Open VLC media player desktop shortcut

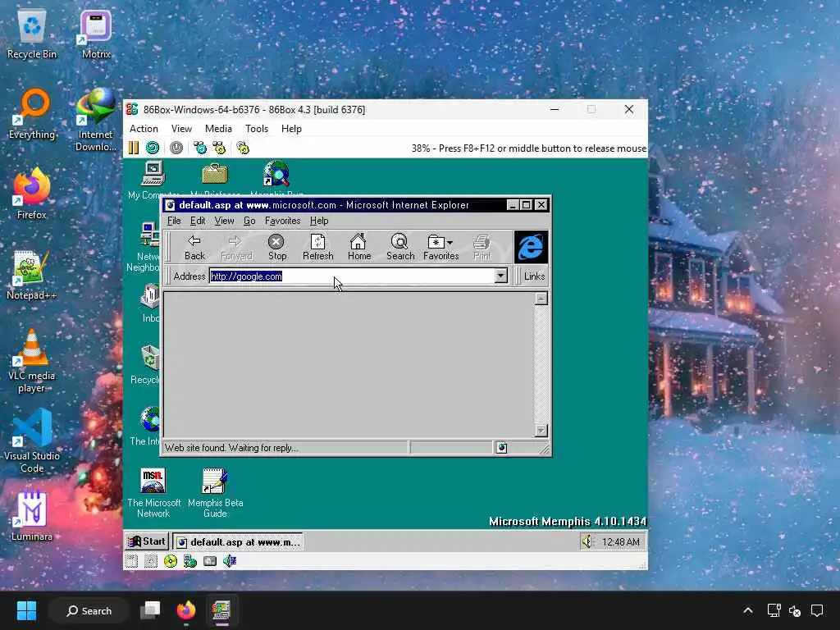click(32, 361)
